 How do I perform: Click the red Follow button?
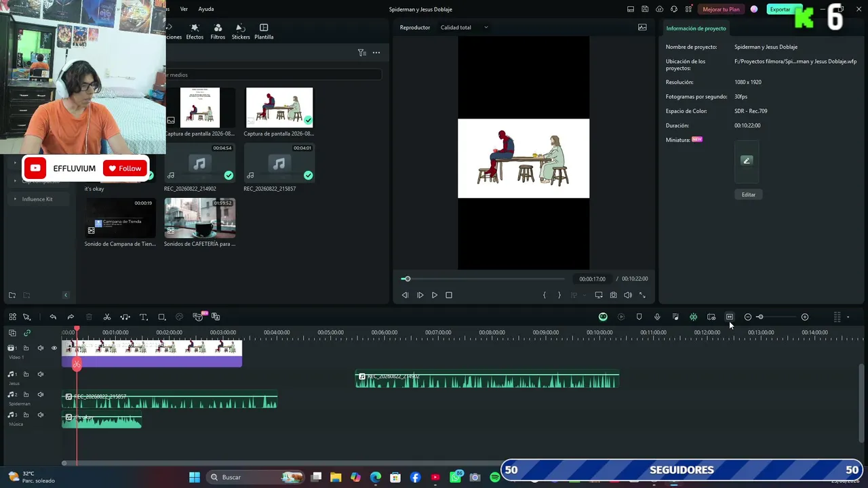pos(125,169)
